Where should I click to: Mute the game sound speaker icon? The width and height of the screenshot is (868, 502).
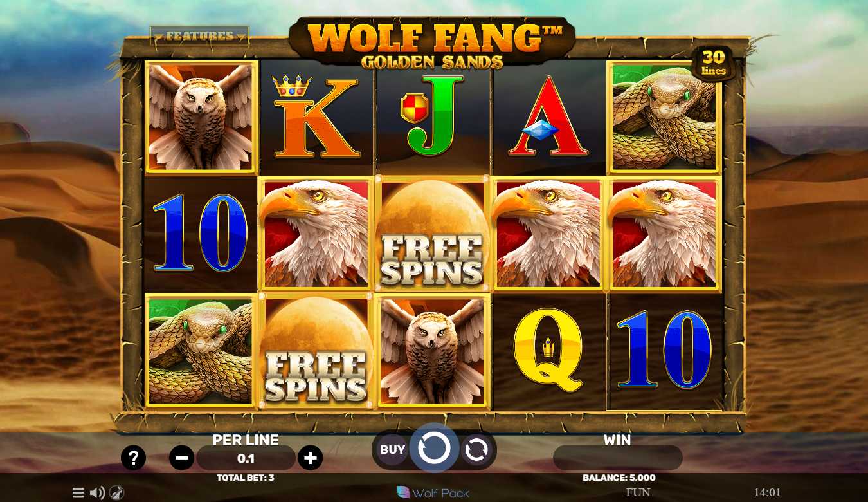coord(98,493)
